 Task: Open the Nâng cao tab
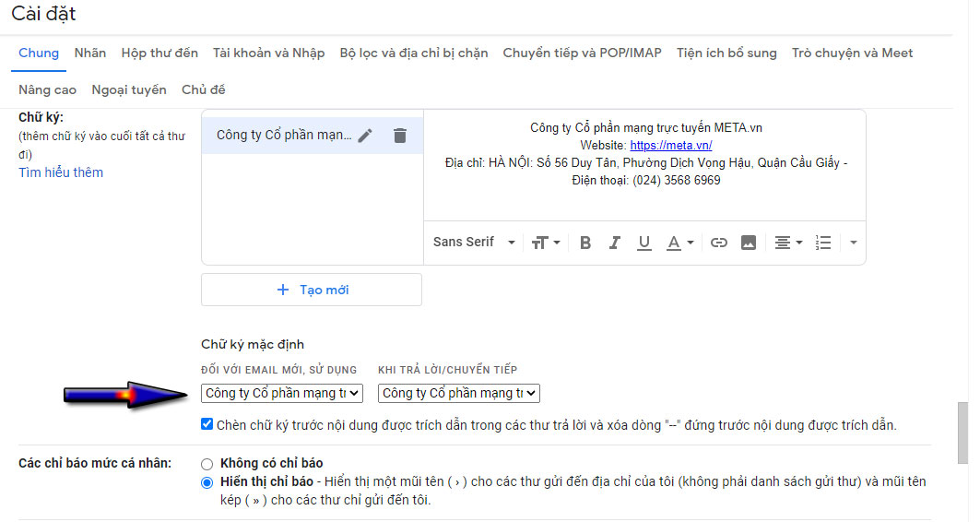[48, 90]
